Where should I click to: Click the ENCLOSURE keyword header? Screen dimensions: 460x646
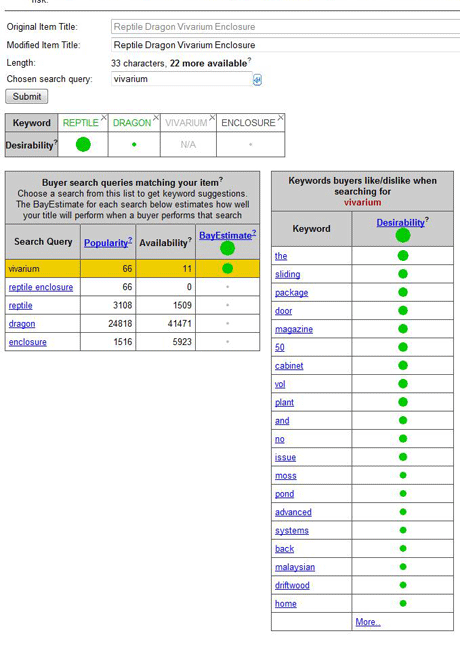(248, 123)
